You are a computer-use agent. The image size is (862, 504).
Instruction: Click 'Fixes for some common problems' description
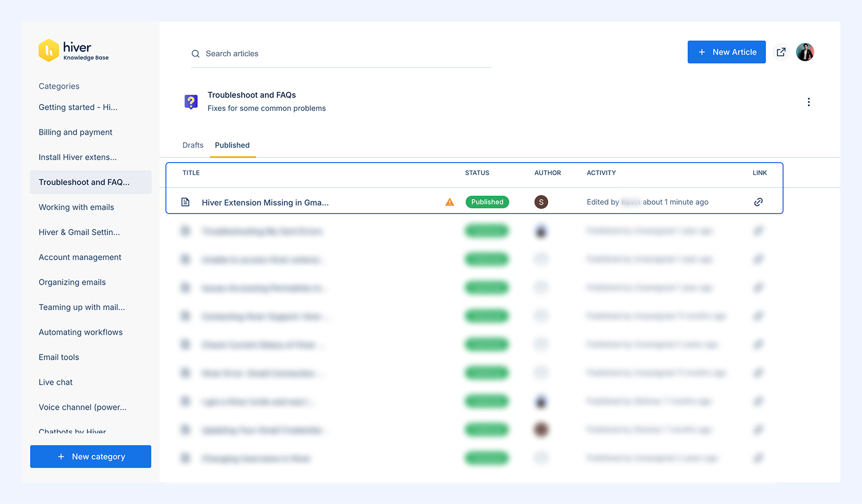(x=267, y=109)
